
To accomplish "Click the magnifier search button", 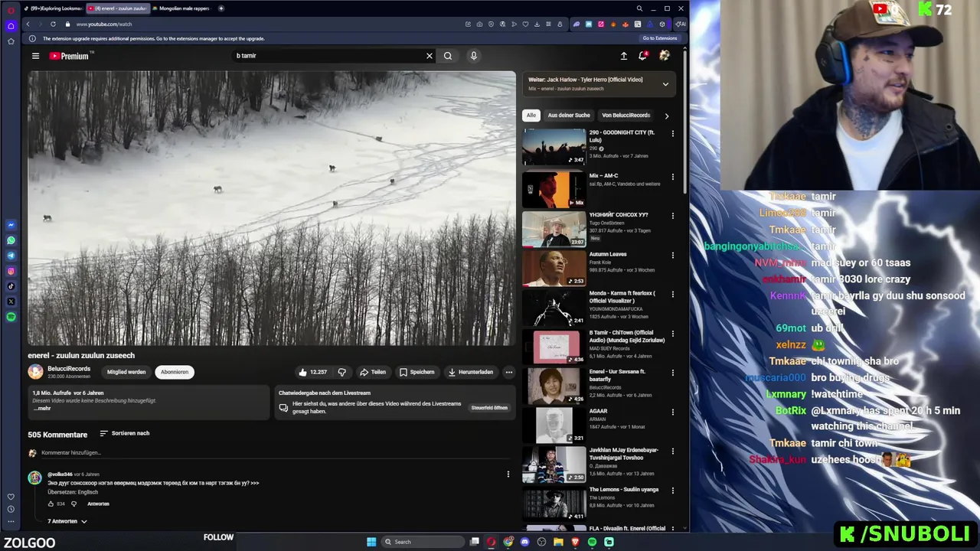I will (x=448, y=56).
